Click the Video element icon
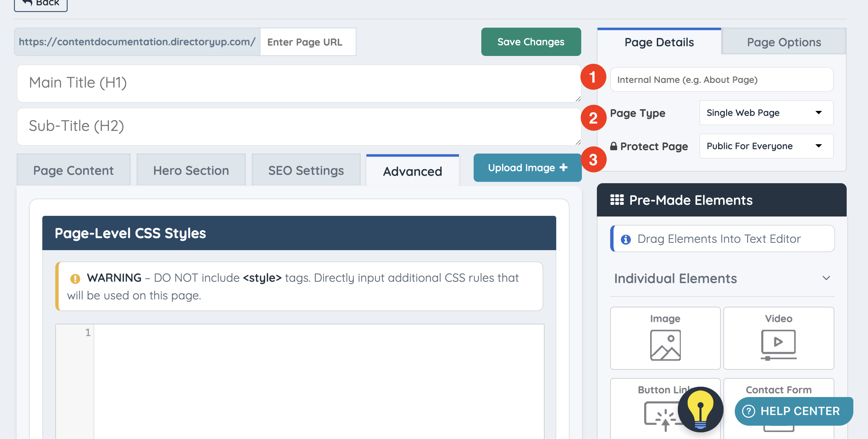Screen dimensions: 868x439 [x=778, y=344]
